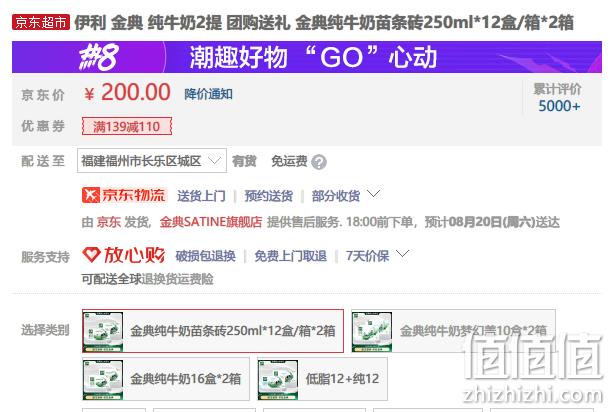Click the 京东 shipper link

point(109,222)
